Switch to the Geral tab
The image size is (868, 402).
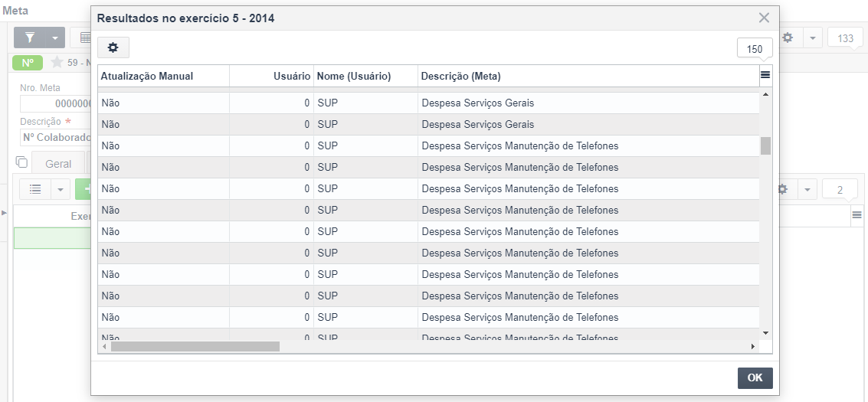click(x=58, y=164)
